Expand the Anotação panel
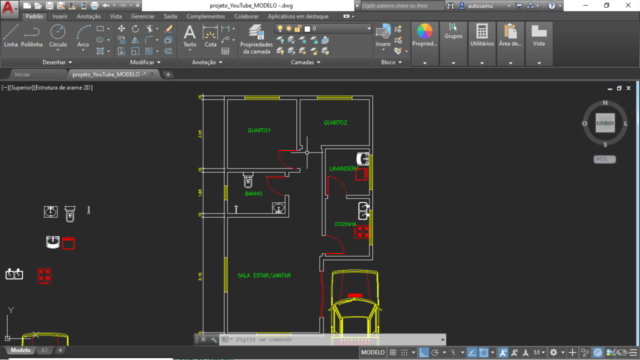 pyautogui.click(x=207, y=62)
